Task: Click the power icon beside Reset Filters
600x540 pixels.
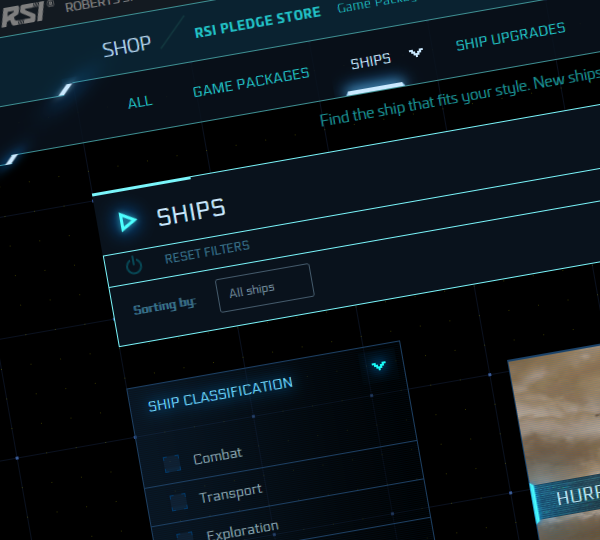Action: 134,265
